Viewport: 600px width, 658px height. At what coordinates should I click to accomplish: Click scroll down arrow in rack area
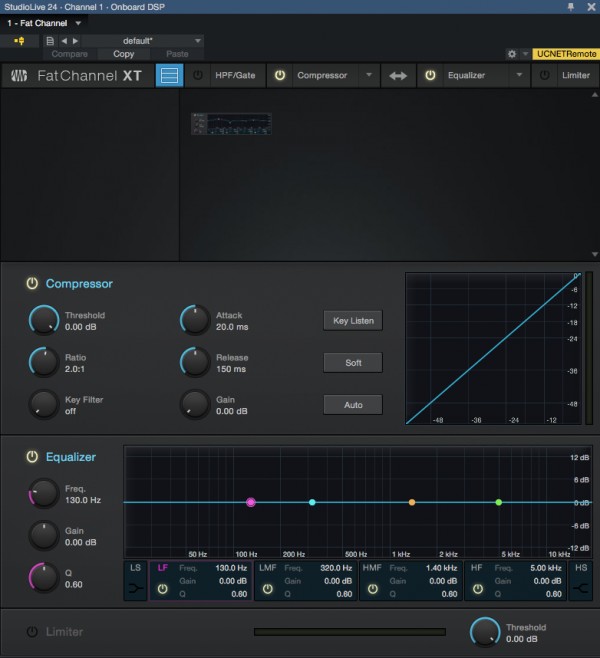[595, 254]
